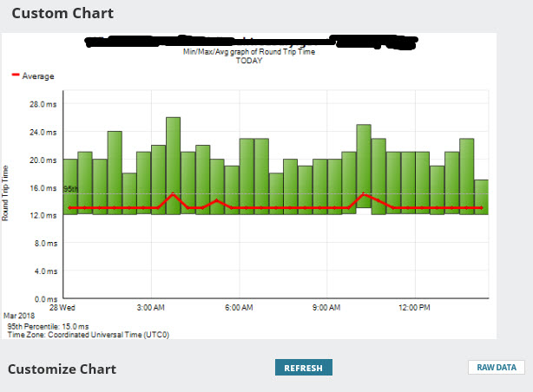This screenshot has width=533, height=392.
Task: Click the red average line peak near 5:15 AM
Action: tap(217, 200)
